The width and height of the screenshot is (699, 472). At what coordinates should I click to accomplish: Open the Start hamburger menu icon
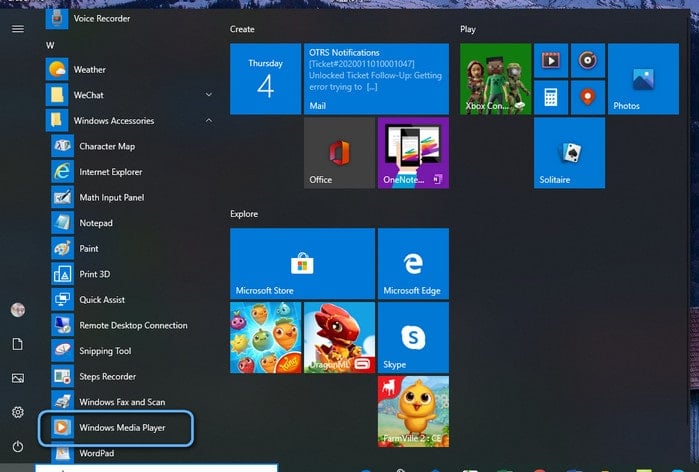[x=18, y=29]
